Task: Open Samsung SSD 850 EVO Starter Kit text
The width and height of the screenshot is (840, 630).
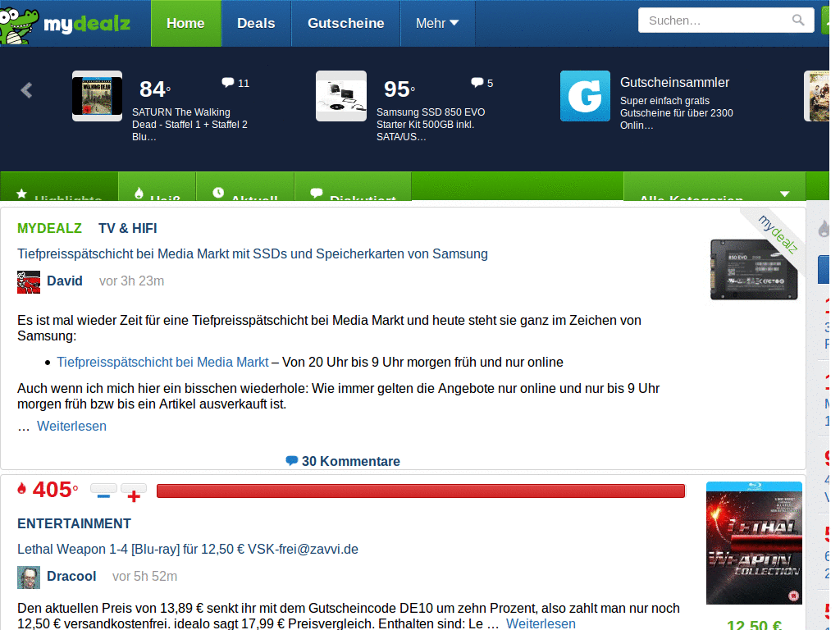Action: click(430, 125)
